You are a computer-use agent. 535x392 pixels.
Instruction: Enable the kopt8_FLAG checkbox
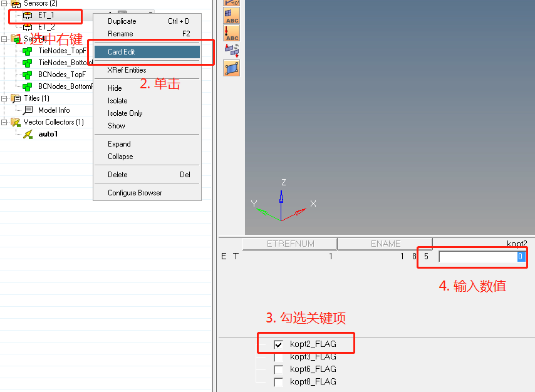point(278,382)
